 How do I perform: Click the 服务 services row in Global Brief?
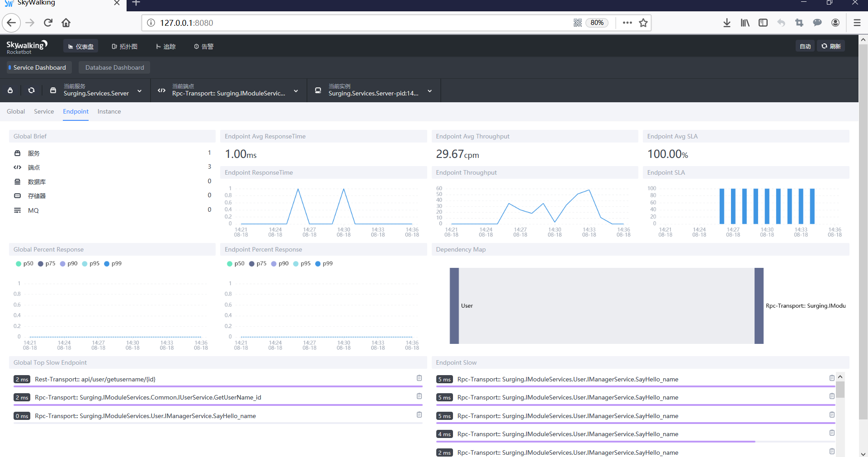tap(112, 153)
